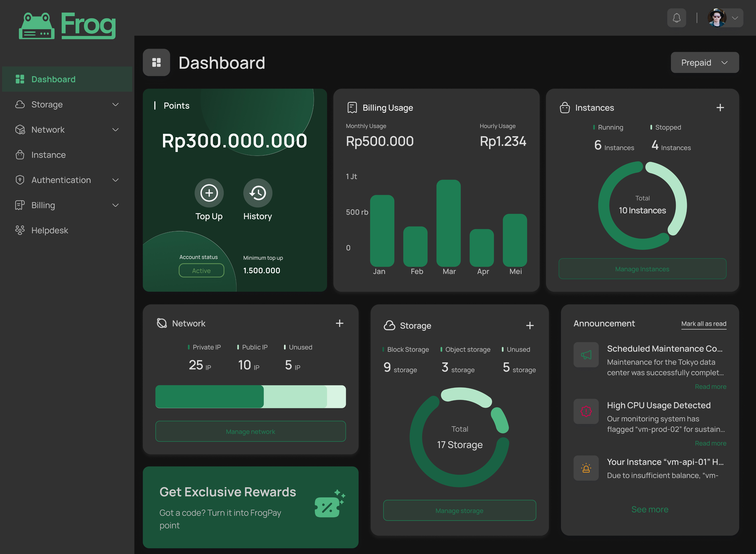Click the Mar bar in billing chart
The height and width of the screenshot is (554, 756).
[x=448, y=223]
